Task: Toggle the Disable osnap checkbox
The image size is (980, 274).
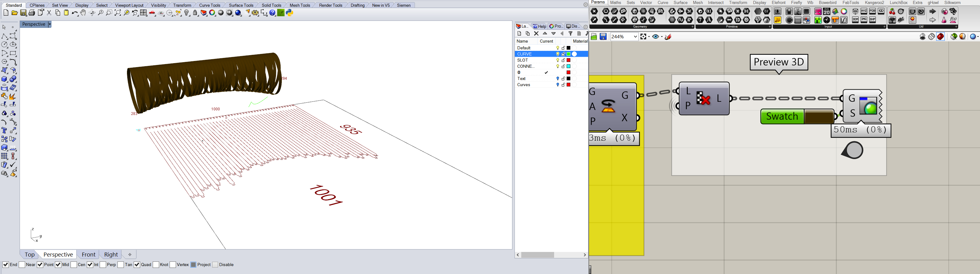Action: tap(215, 264)
